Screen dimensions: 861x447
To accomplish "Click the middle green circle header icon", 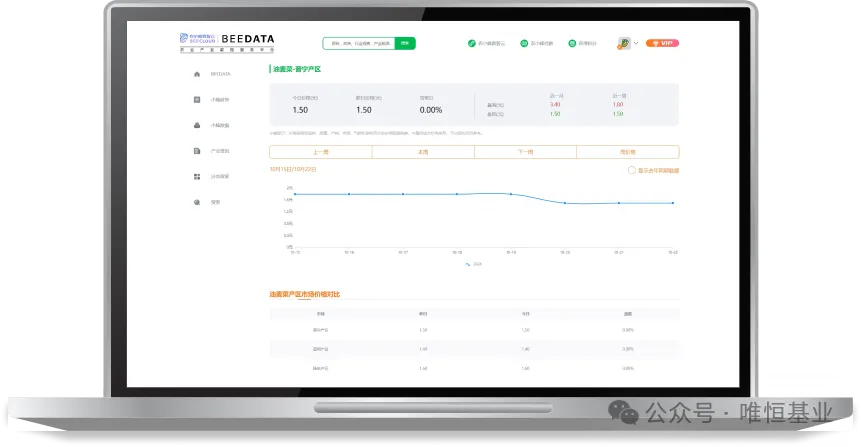I will 524,43.
